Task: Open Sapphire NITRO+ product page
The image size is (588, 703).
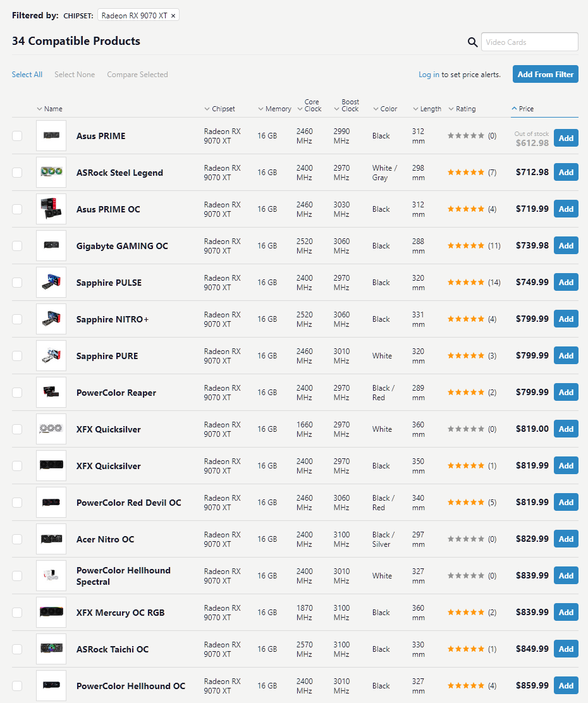Action: (113, 319)
